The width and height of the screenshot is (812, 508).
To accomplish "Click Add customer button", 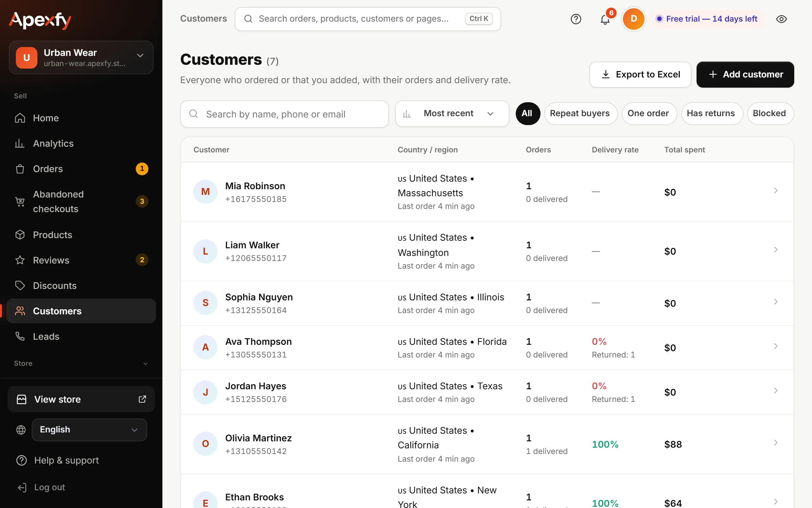I will click(x=745, y=75).
